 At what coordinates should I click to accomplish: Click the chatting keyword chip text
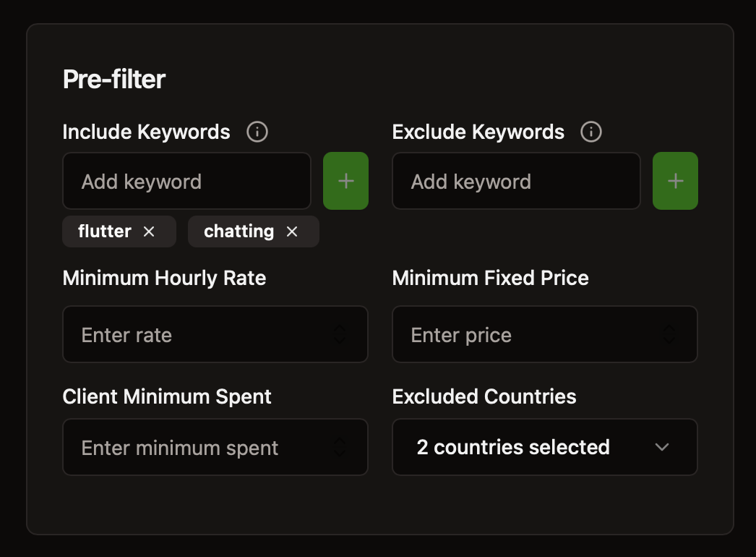[239, 231]
